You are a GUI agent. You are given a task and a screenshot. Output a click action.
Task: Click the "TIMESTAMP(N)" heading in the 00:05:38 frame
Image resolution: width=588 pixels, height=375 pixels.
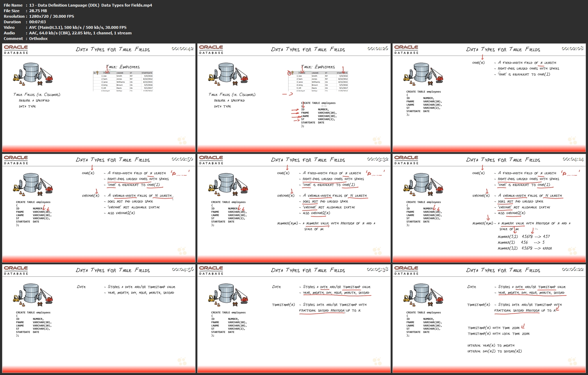(283, 305)
